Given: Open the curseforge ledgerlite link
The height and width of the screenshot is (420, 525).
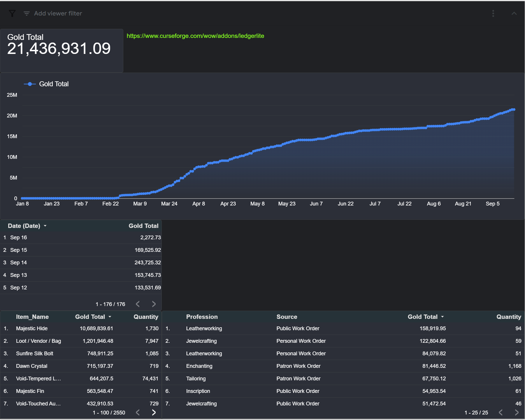Looking at the screenshot, I should tap(195, 36).
